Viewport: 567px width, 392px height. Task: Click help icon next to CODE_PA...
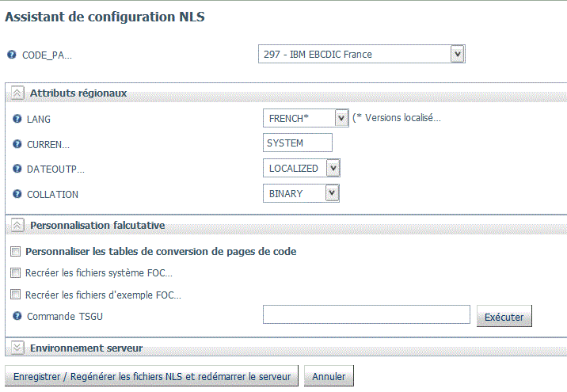12,55
